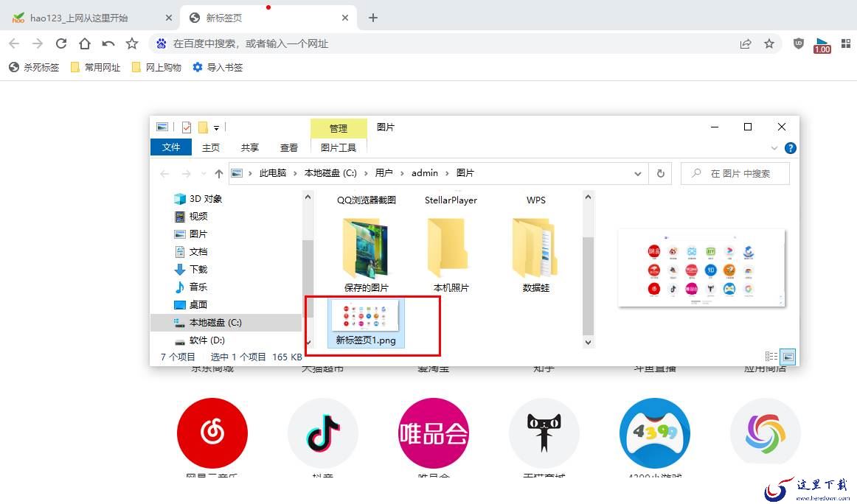Image resolution: width=857 pixels, height=504 pixels.
Task: Open recent locations dropdown arrow
Action: (204, 174)
